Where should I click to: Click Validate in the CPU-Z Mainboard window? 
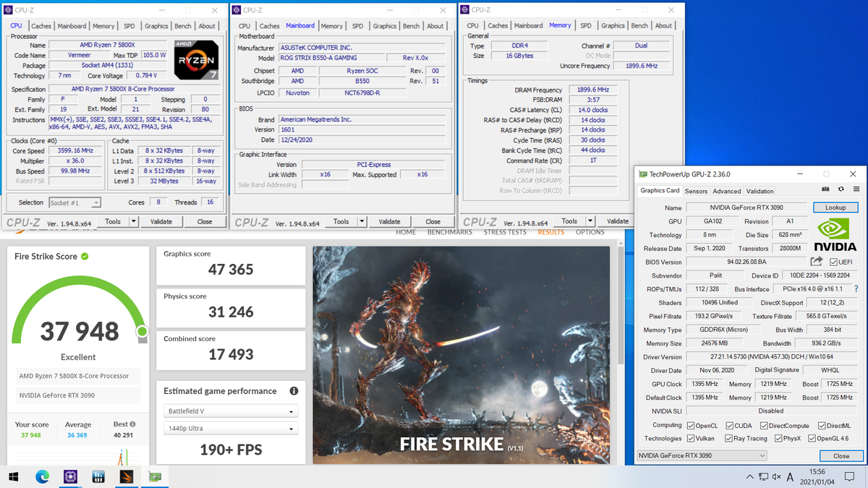point(389,222)
